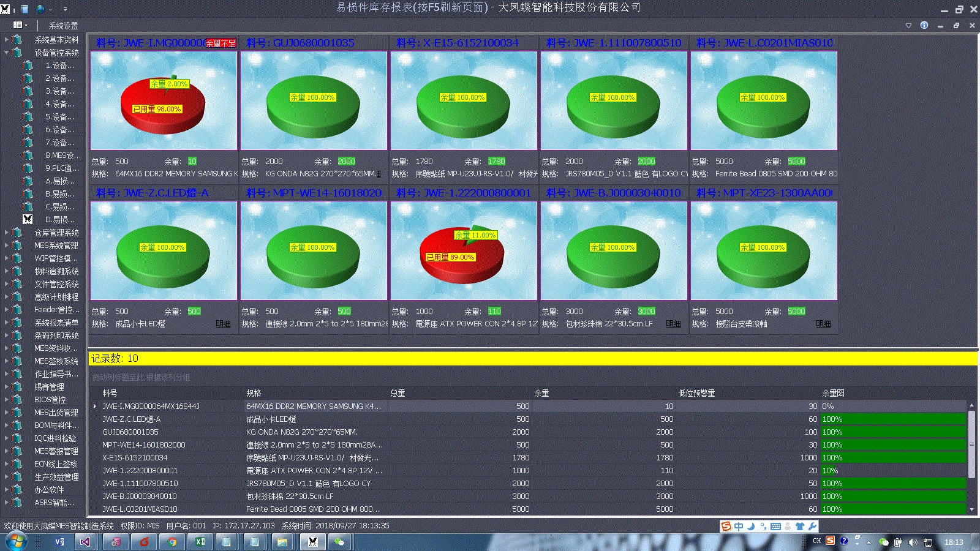Expand the 系统基本资料 tree node
This screenshot has height=551, width=980.
7,39
